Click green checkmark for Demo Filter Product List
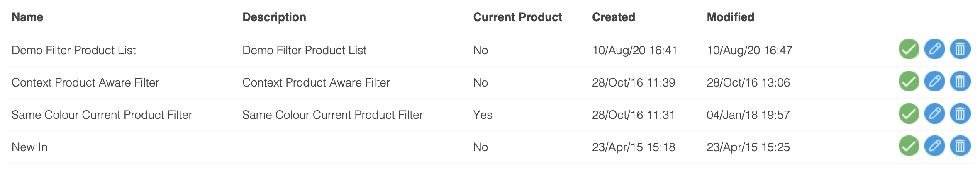The image size is (980, 183). coord(909,49)
